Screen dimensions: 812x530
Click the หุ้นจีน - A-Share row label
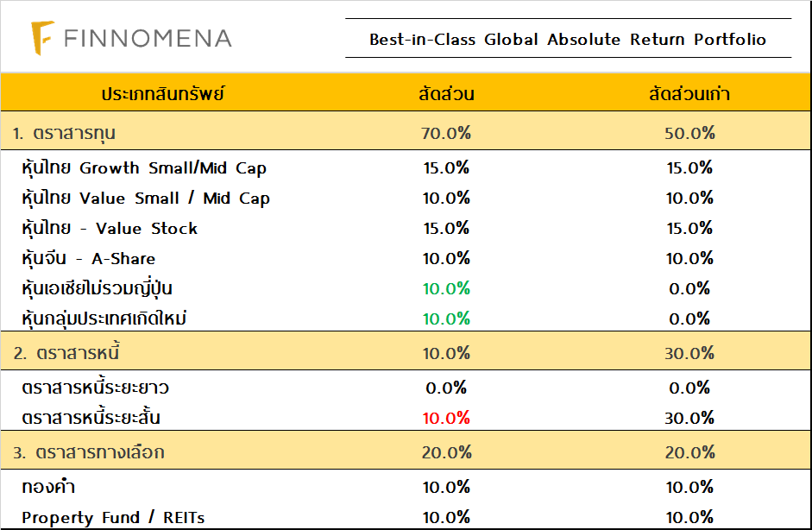pyautogui.click(x=89, y=259)
